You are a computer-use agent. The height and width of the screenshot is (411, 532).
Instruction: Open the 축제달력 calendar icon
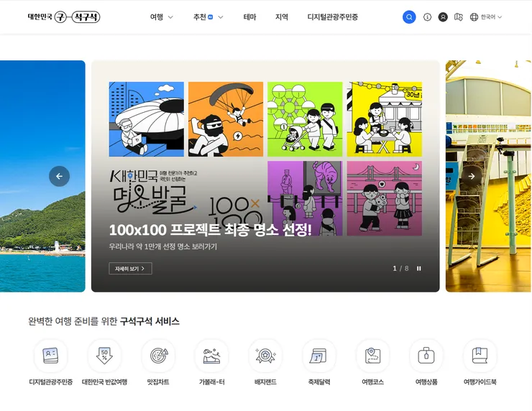[x=319, y=356]
